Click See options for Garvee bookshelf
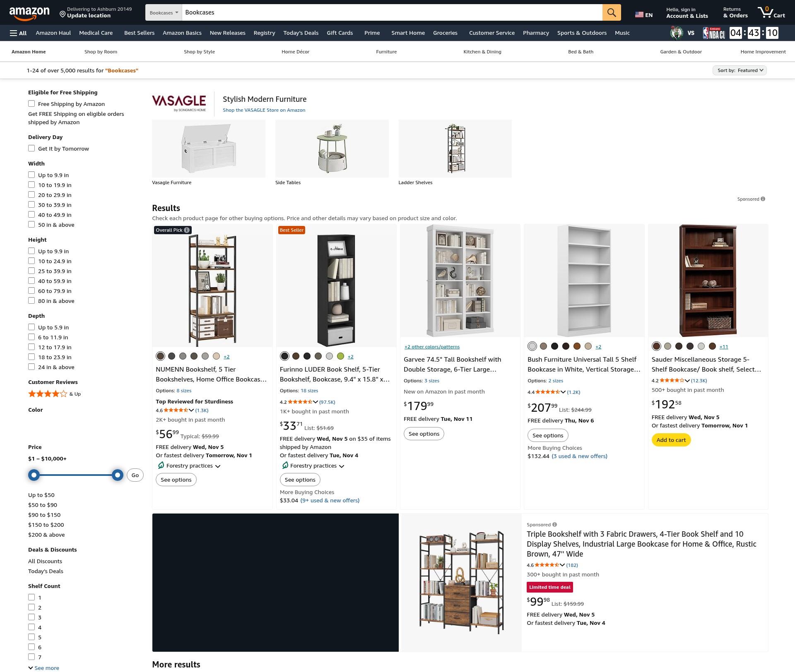The width and height of the screenshot is (795, 672). pyautogui.click(x=424, y=434)
